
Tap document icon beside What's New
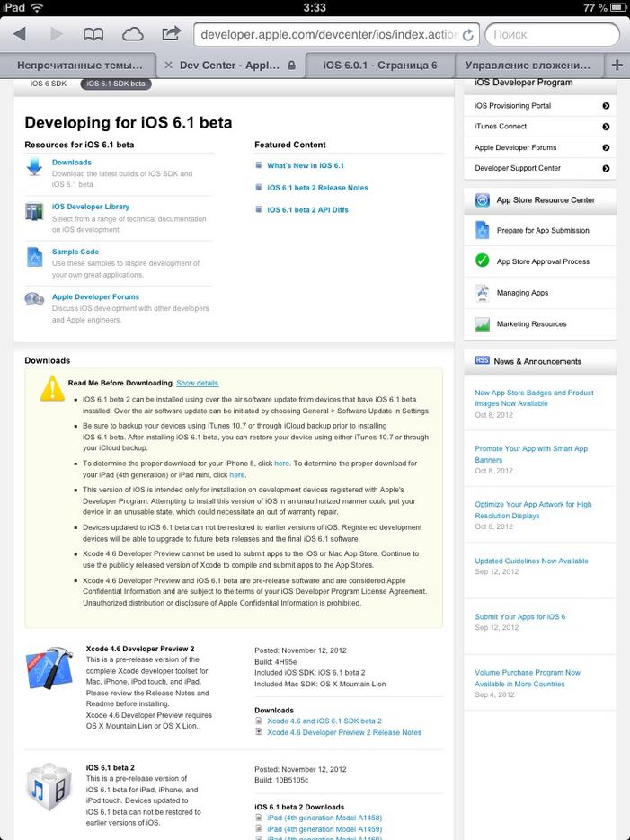259,165
